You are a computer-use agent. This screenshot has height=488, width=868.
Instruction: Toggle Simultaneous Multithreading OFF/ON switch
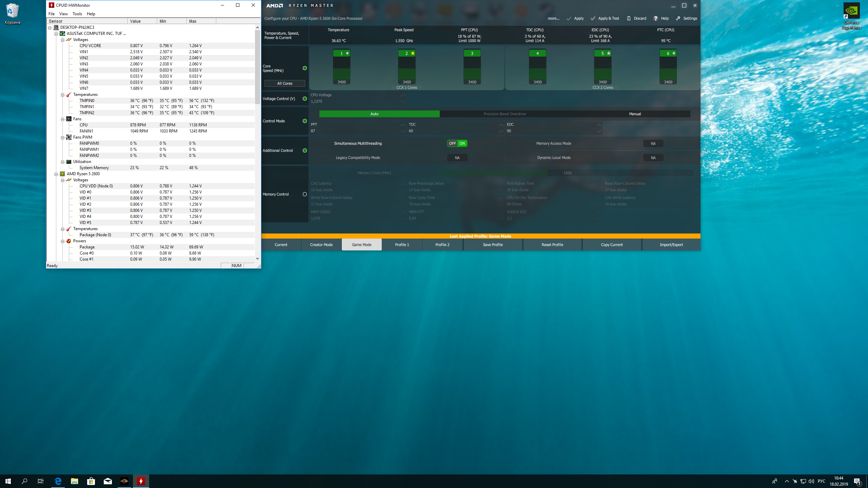click(x=457, y=143)
